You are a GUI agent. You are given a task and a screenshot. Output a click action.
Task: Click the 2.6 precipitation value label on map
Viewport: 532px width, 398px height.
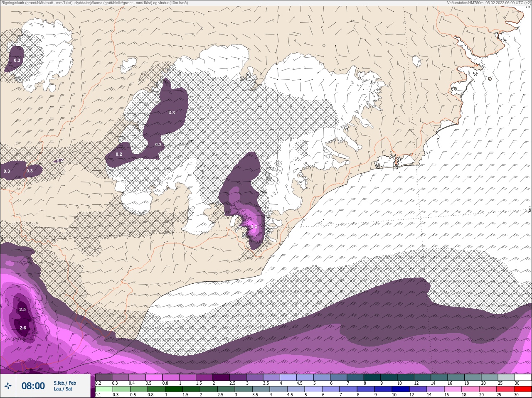pos(23,328)
